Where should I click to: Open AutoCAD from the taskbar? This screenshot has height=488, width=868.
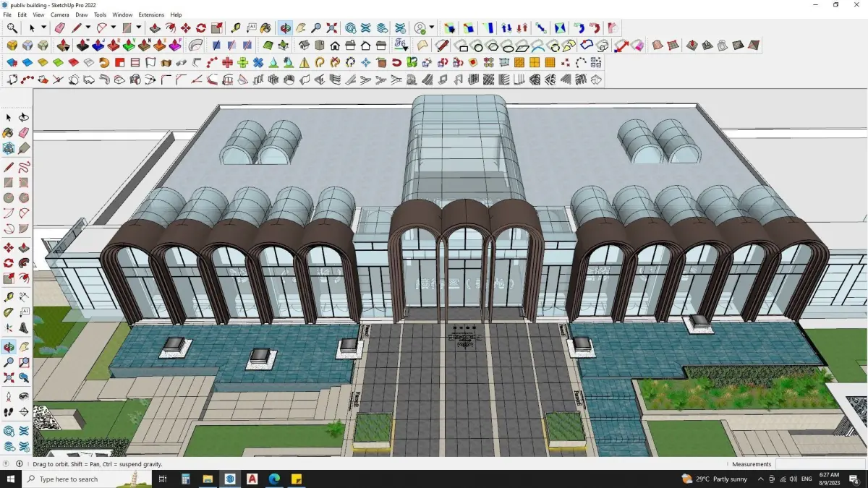[x=252, y=479]
